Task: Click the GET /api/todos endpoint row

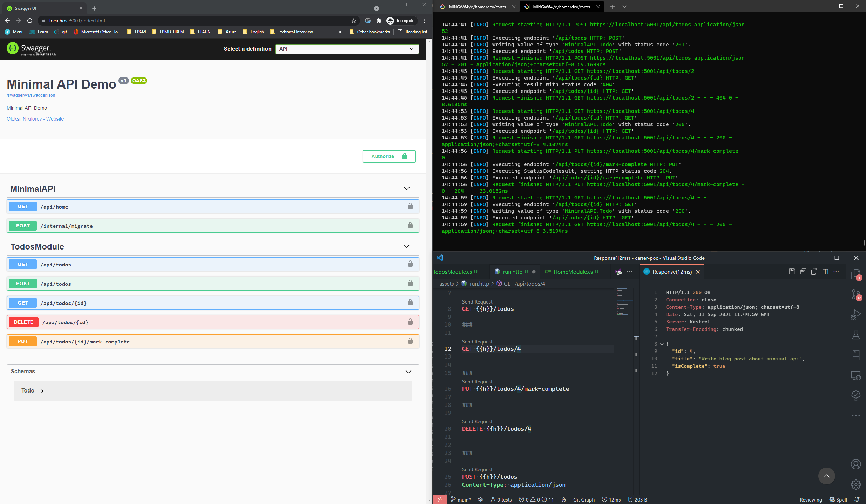Action: [x=212, y=264]
